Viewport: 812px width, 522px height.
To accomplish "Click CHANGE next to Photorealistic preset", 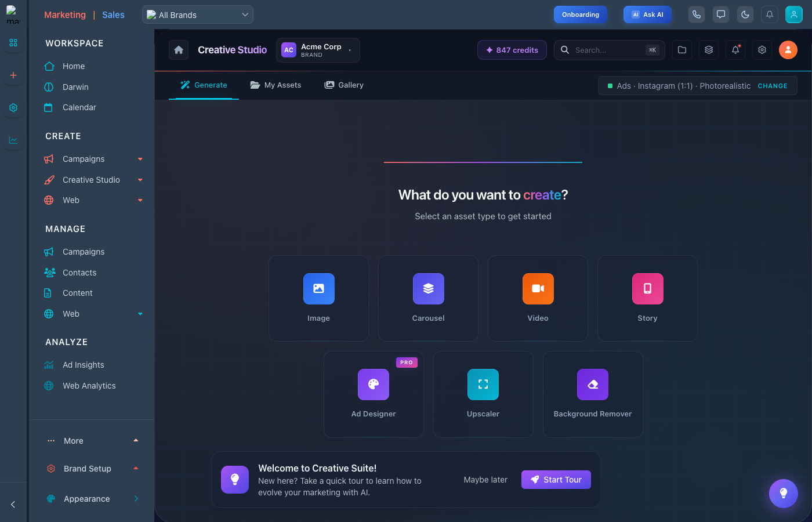I will tap(773, 86).
